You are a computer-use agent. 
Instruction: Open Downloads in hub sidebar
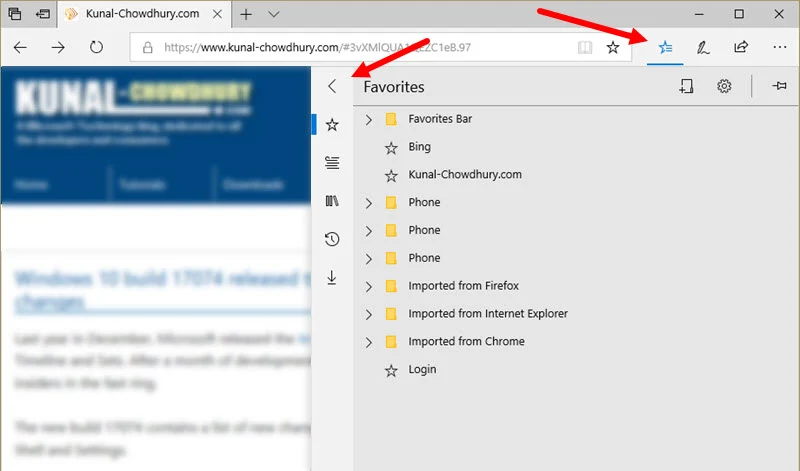(332, 278)
